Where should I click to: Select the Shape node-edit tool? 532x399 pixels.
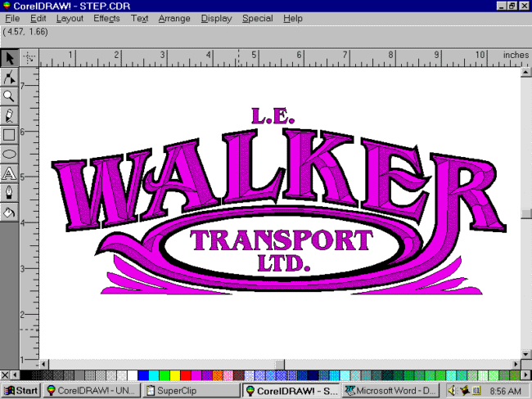9,77
